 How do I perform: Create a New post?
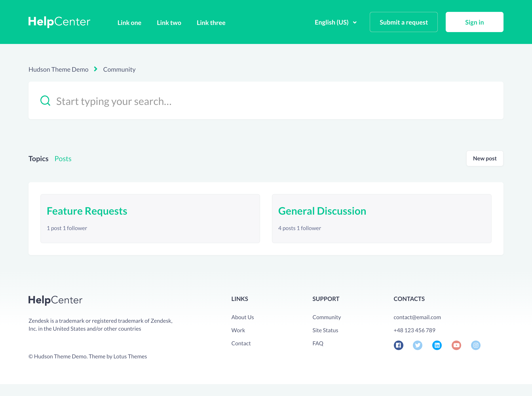[484, 158]
